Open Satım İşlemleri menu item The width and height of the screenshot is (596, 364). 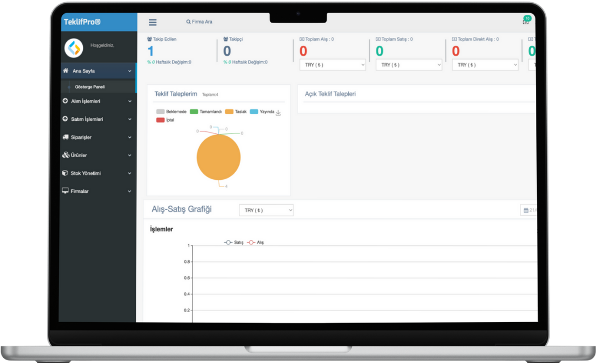coord(98,119)
